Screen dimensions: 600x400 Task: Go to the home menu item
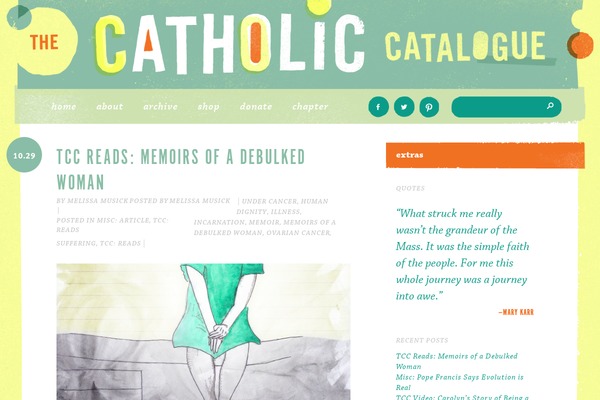click(64, 106)
